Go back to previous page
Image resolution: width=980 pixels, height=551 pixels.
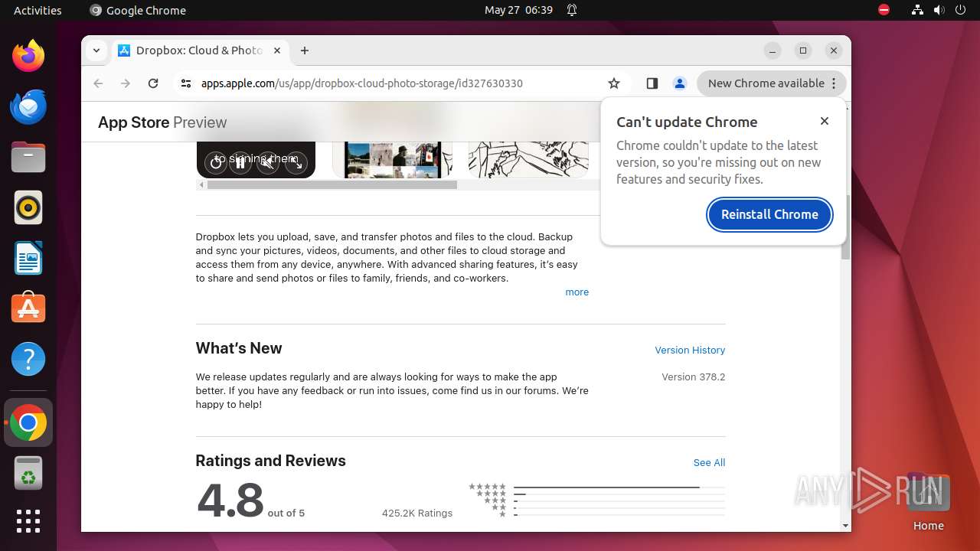98,83
